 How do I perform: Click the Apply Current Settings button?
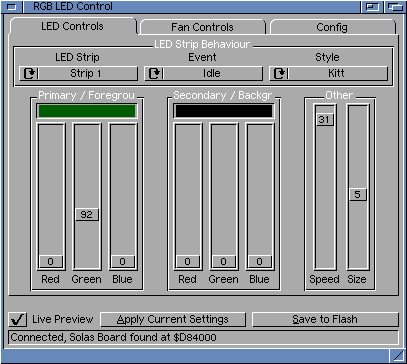coord(173,319)
